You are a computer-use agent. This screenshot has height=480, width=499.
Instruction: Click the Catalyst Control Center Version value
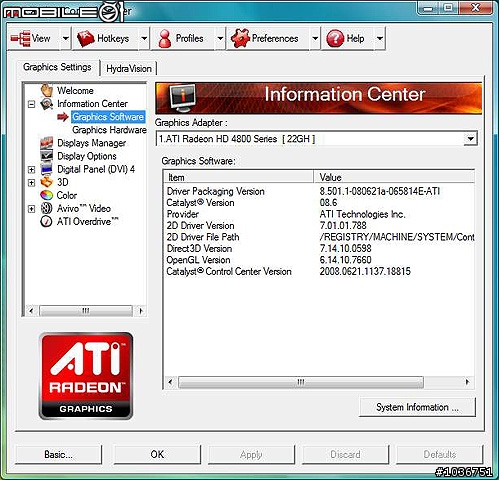pyautogui.click(x=365, y=271)
